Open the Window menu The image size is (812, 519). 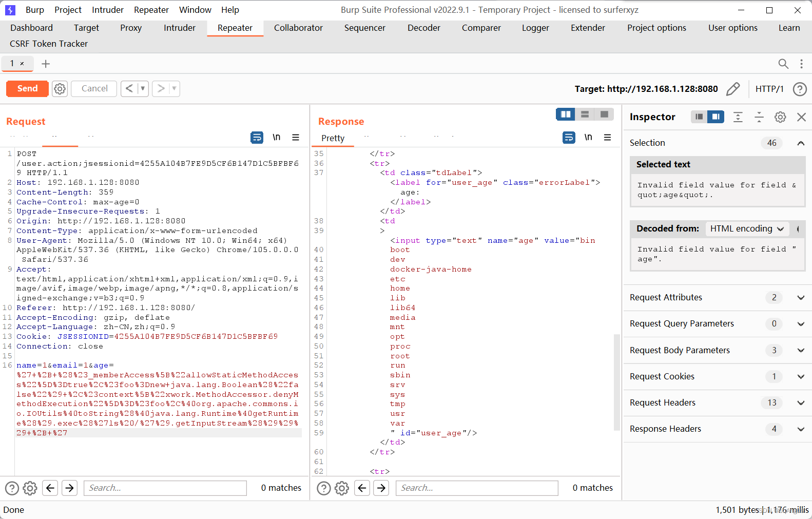[195, 10]
